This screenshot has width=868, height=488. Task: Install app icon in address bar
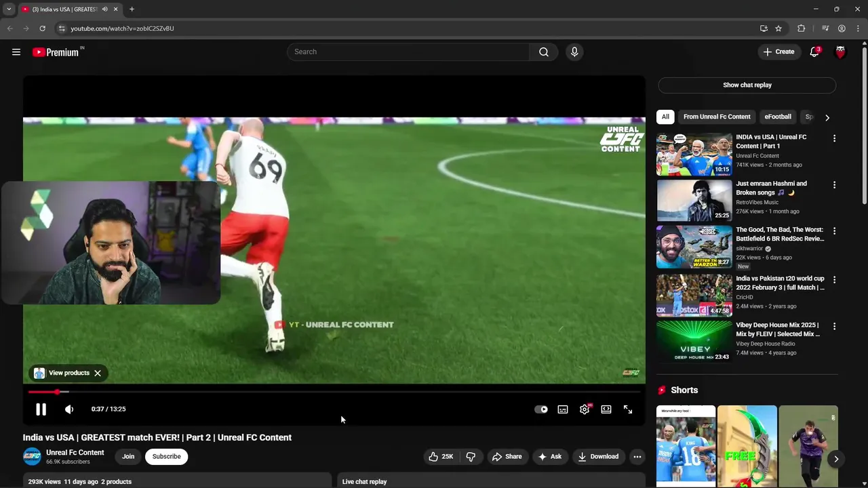pyautogui.click(x=764, y=28)
